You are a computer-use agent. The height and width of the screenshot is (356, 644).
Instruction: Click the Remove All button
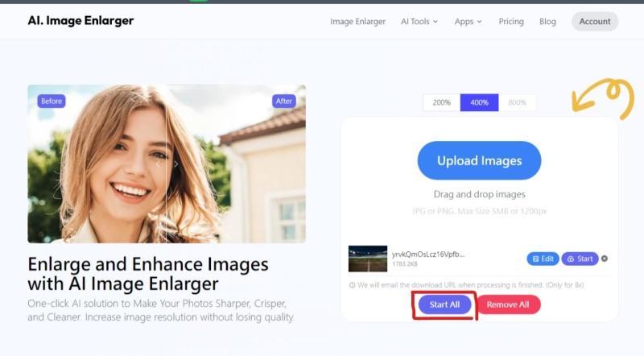(x=508, y=304)
